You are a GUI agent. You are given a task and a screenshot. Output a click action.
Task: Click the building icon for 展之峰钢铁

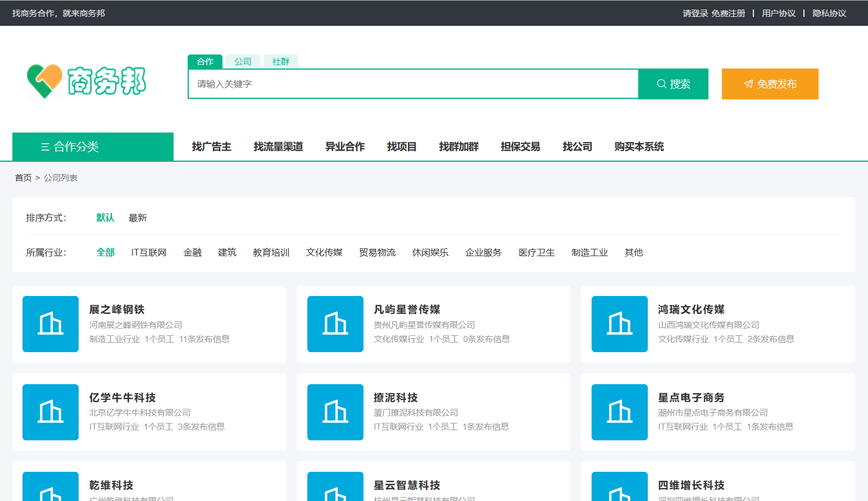(x=51, y=324)
